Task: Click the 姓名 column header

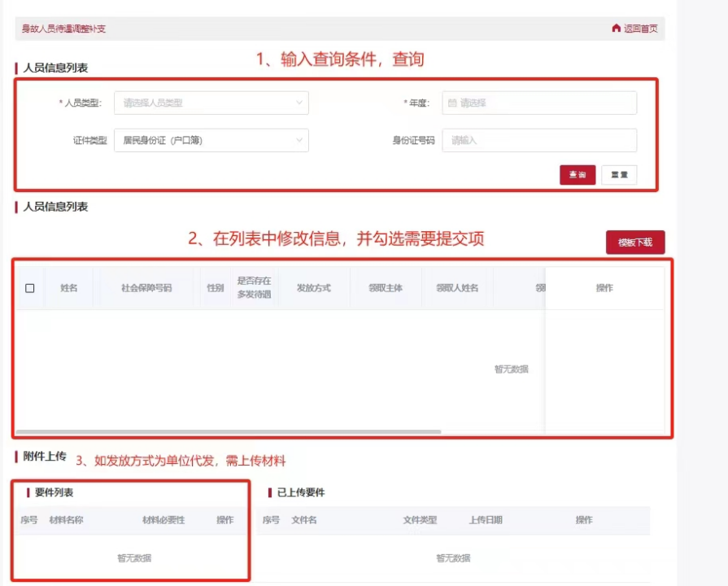Action: (x=68, y=288)
